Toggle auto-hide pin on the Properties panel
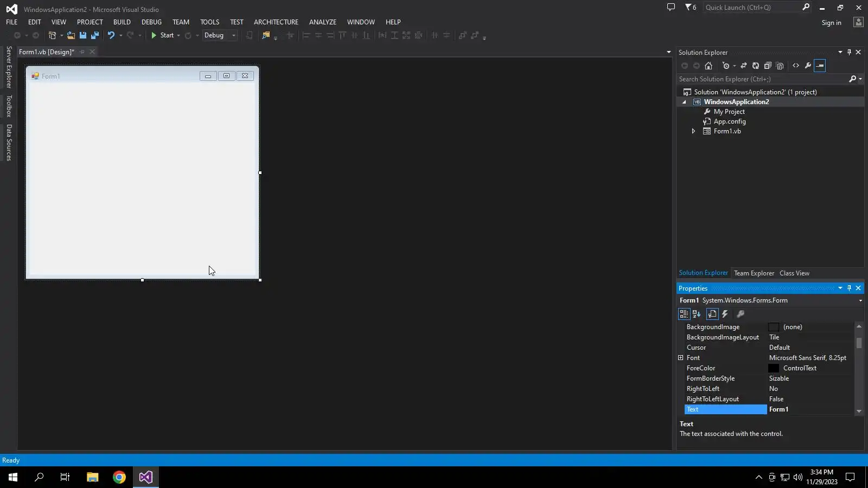The height and width of the screenshot is (488, 868). click(850, 288)
